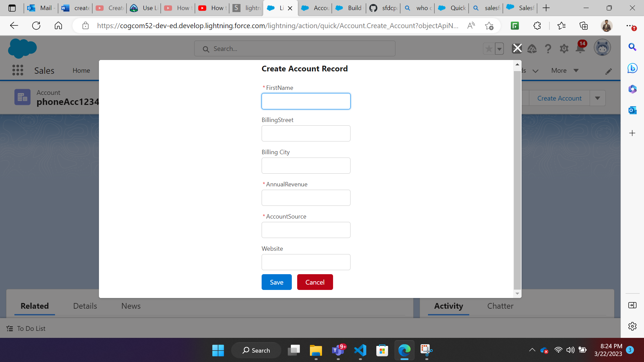Click the favorites star icon
Screen dimensions: 644x362
[x=489, y=49]
